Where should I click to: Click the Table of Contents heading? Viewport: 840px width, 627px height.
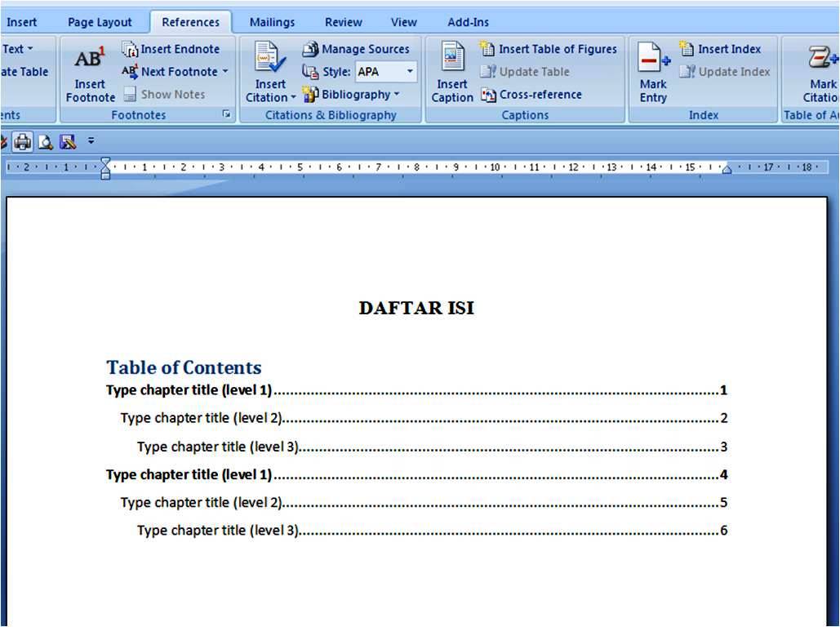pos(184,367)
